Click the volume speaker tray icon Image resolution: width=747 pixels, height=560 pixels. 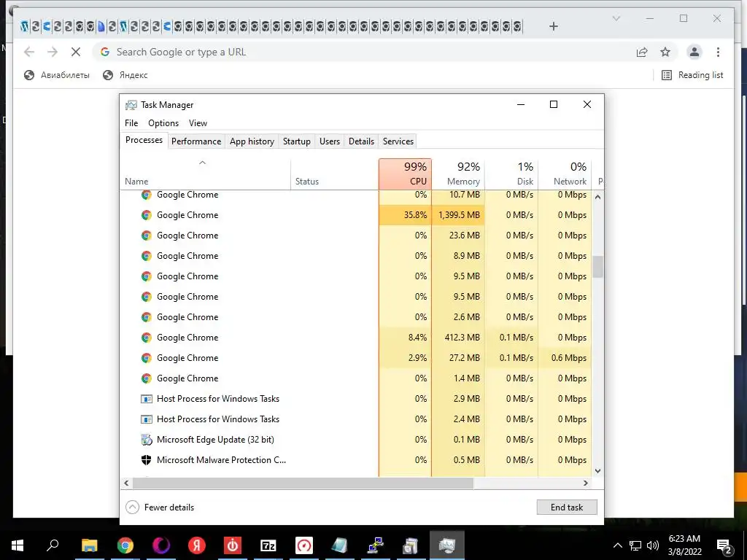coord(653,545)
